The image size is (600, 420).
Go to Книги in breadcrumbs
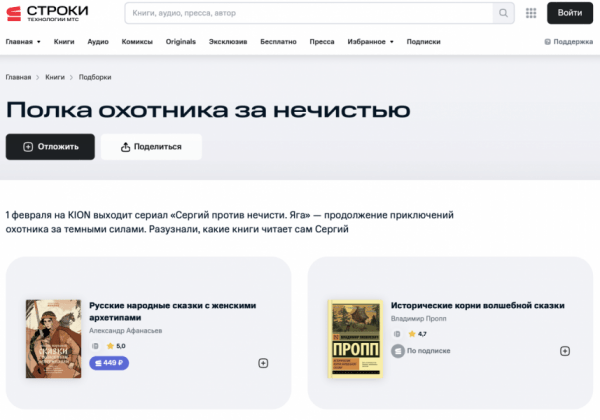tap(55, 77)
